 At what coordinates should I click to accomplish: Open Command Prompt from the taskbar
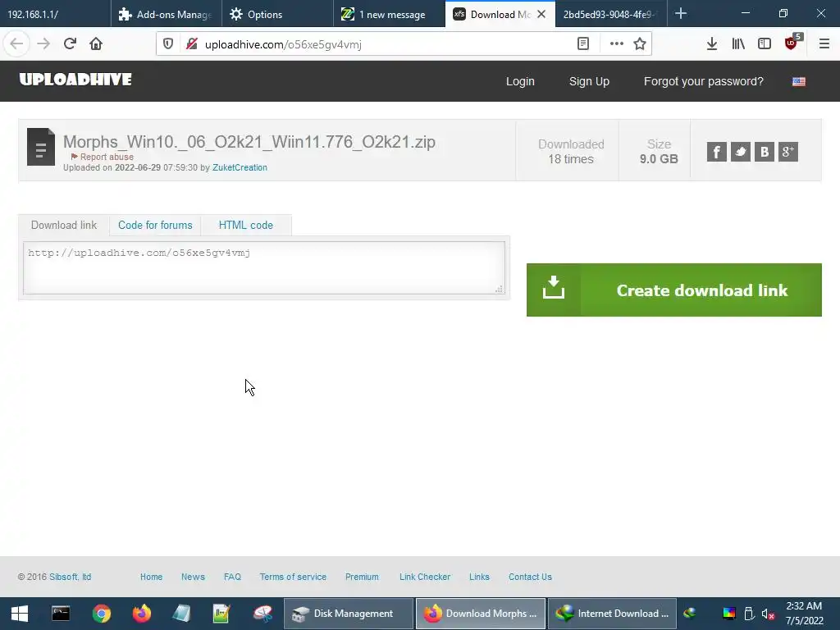point(61,614)
